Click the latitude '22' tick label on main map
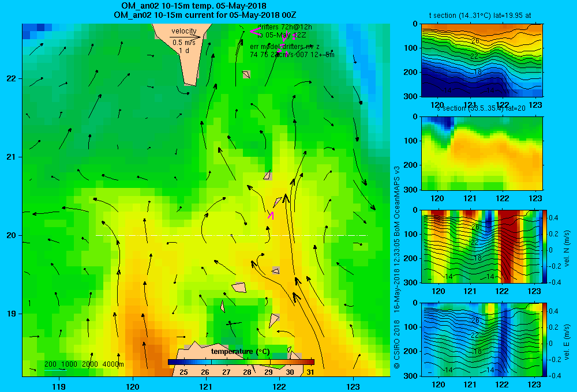The height and width of the screenshot is (392, 577). point(11,78)
